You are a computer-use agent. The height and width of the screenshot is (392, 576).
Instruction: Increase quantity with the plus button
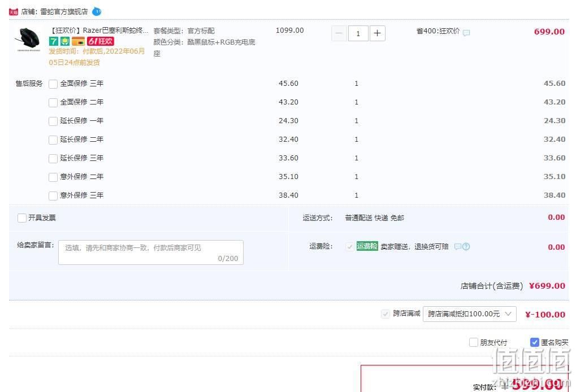(x=377, y=33)
